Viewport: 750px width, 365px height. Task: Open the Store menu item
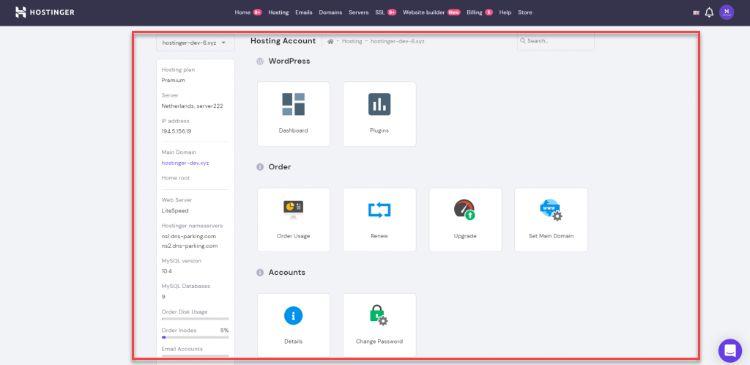(x=525, y=12)
